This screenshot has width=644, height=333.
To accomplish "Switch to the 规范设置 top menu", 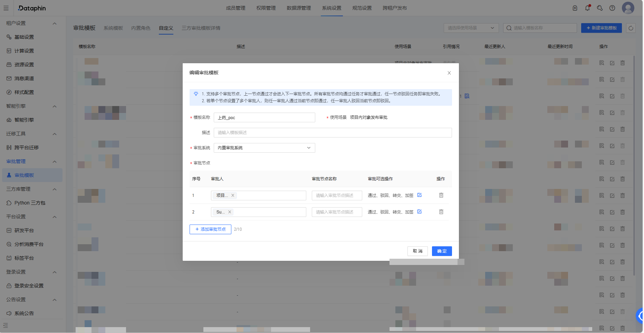I will tap(362, 8).
